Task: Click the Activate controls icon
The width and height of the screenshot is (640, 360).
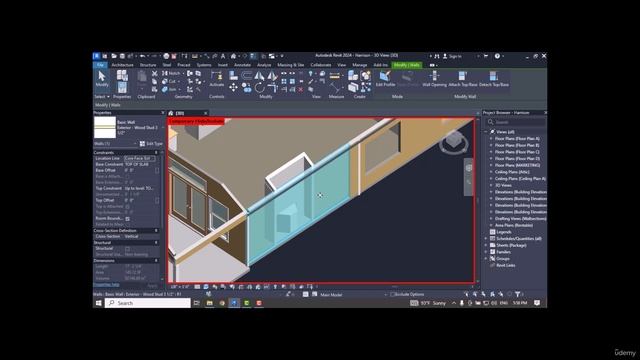Action: tap(216, 79)
